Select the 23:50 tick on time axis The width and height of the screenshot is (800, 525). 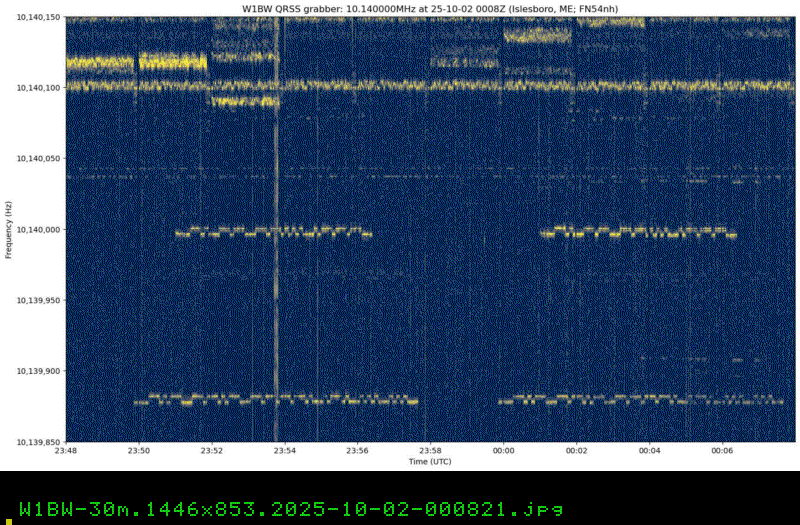(139, 452)
